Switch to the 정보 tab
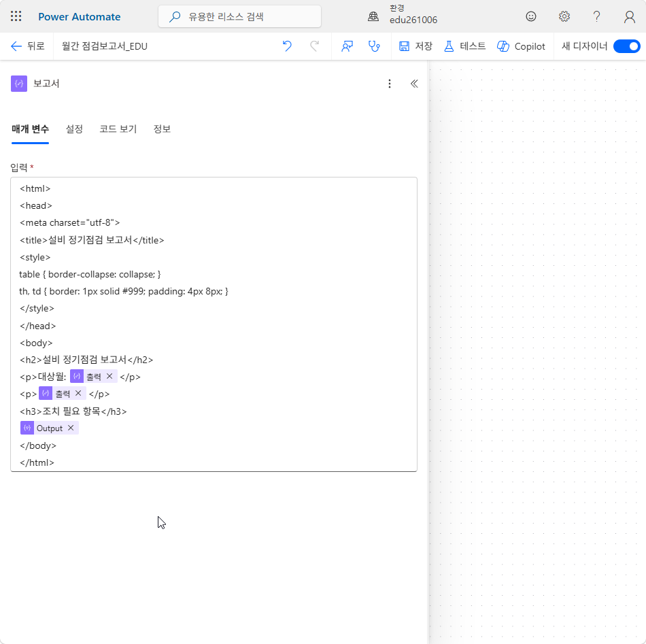The height and width of the screenshot is (644, 646). click(162, 129)
